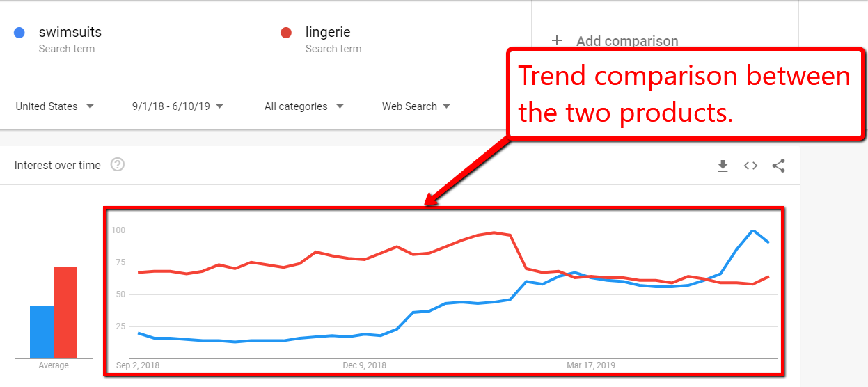
Task: Click the Mar 17, 2019 axis label
Action: pyautogui.click(x=591, y=365)
